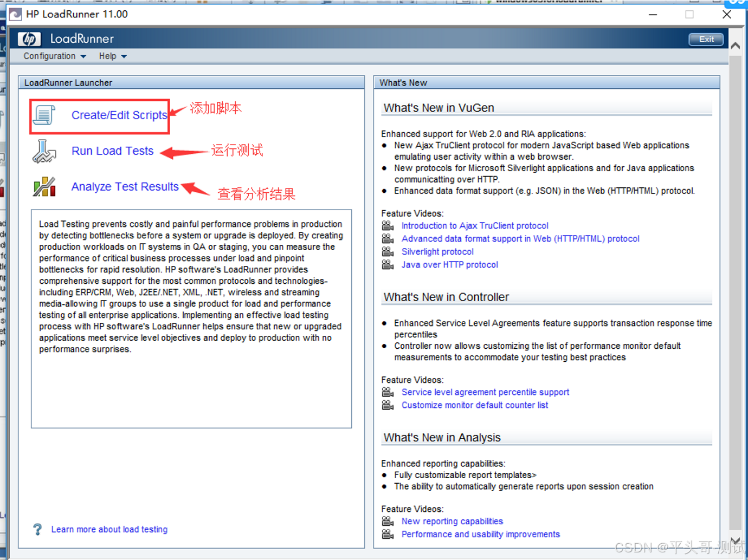Click the LoadRunner Launcher panel header
The image size is (748, 560).
click(x=191, y=82)
